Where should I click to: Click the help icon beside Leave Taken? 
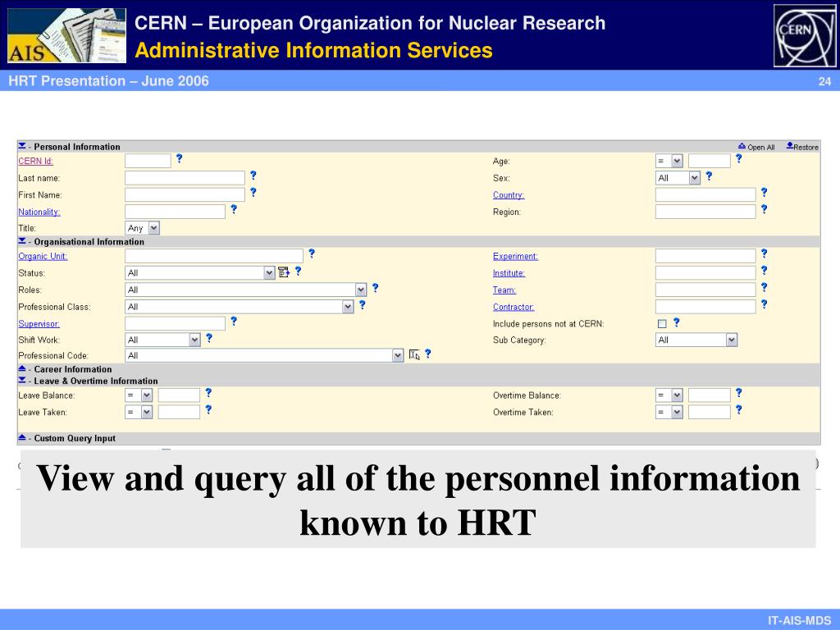click(x=208, y=409)
